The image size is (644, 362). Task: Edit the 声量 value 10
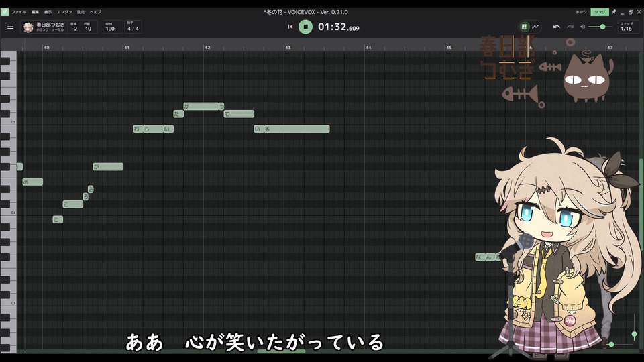tap(89, 27)
